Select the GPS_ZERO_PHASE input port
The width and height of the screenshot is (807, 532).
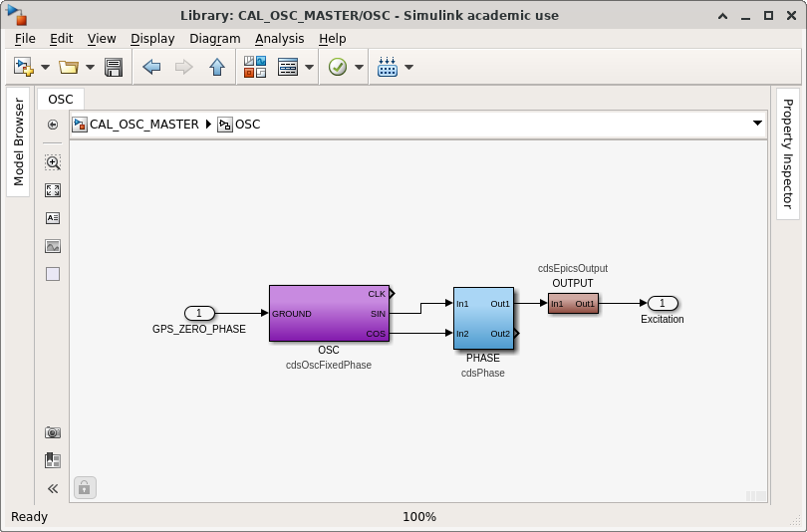(x=199, y=313)
